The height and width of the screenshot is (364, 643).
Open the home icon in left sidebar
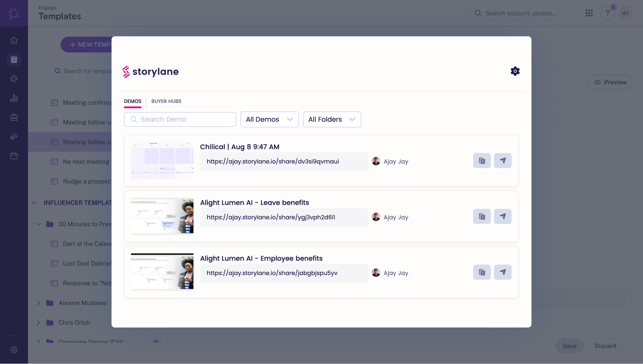click(14, 40)
